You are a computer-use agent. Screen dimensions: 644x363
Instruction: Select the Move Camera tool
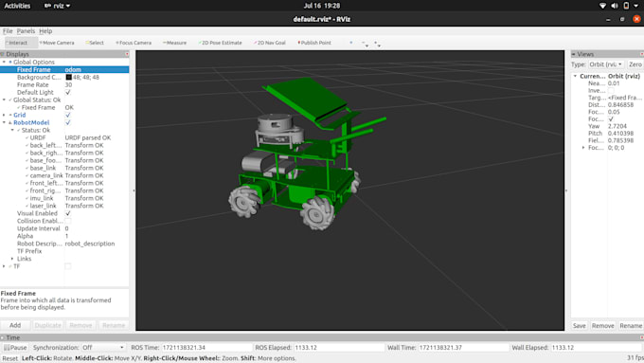click(x=57, y=43)
